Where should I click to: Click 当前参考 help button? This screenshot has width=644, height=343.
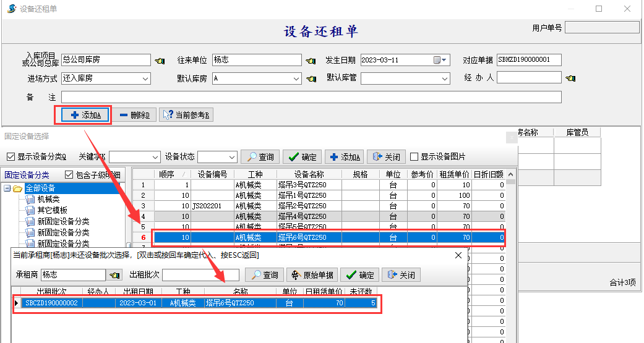point(186,115)
